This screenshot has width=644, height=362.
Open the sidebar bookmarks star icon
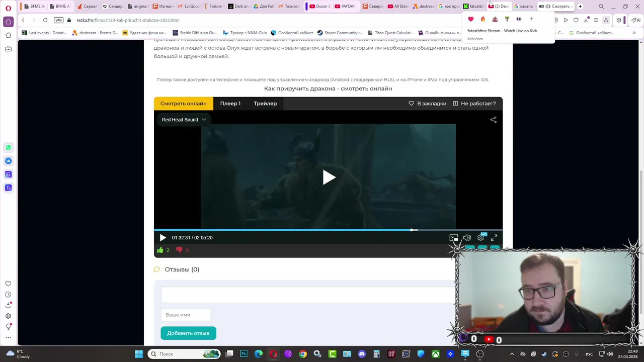click(x=8, y=35)
